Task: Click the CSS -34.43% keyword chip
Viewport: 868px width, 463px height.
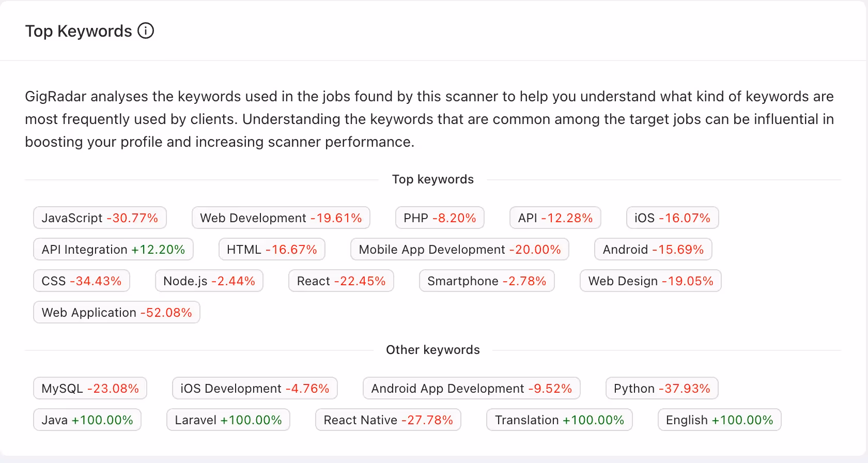Action: click(x=81, y=281)
